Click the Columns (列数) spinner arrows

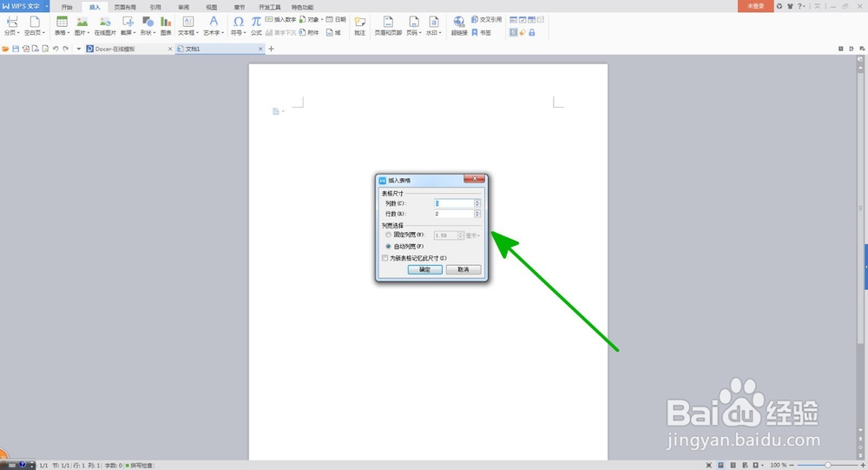[477, 203]
